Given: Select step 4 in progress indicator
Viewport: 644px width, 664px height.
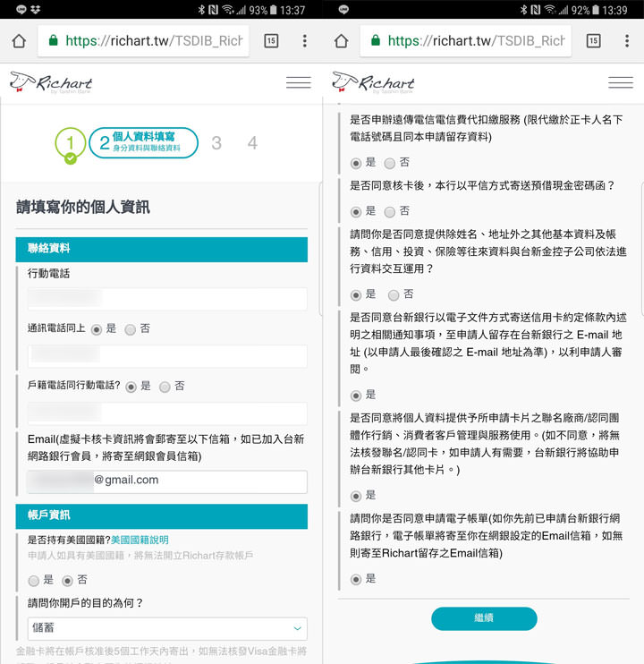Looking at the screenshot, I should pyautogui.click(x=252, y=143).
